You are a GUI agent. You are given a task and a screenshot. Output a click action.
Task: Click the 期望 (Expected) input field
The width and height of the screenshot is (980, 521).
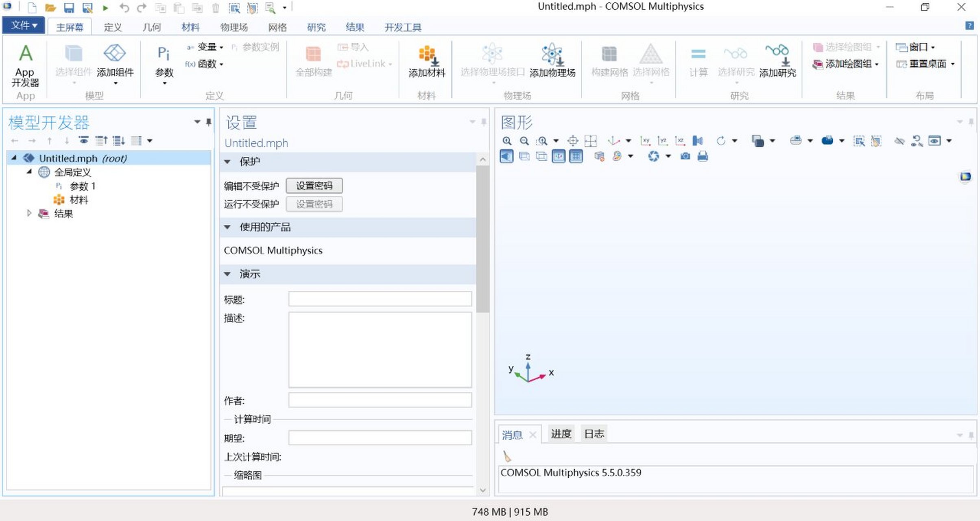(x=380, y=438)
